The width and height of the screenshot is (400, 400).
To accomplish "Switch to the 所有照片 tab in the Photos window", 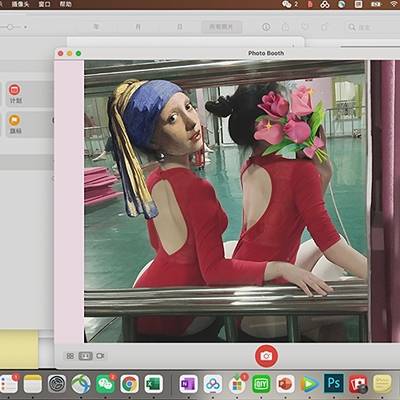I will click(221, 27).
